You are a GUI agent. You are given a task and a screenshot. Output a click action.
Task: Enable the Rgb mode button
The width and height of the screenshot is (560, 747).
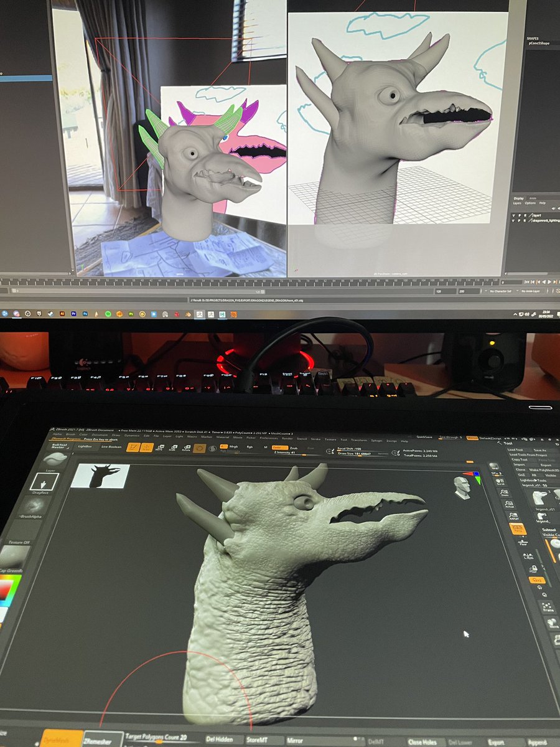pos(250,446)
